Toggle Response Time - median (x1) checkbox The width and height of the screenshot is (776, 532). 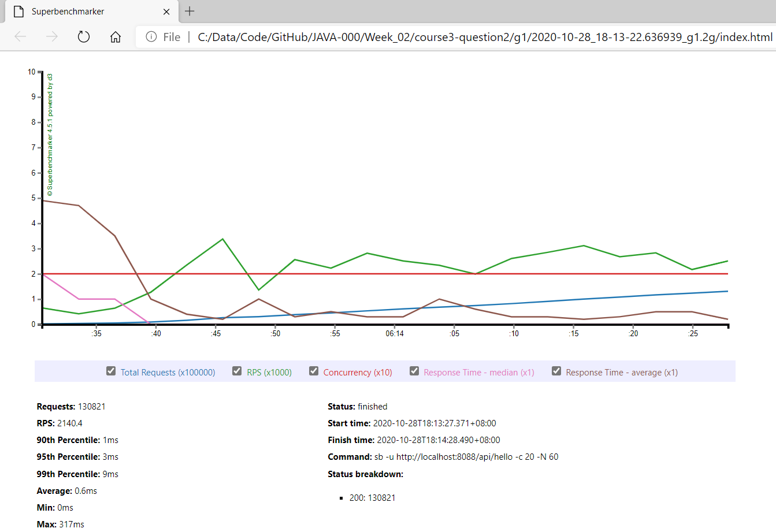pyautogui.click(x=414, y=371)
